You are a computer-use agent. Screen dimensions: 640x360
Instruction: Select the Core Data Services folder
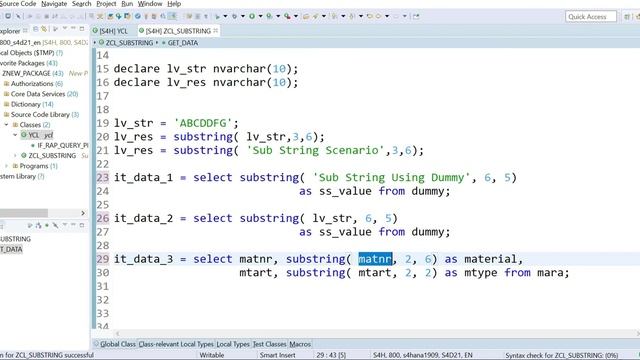click(x=38, y=94)
